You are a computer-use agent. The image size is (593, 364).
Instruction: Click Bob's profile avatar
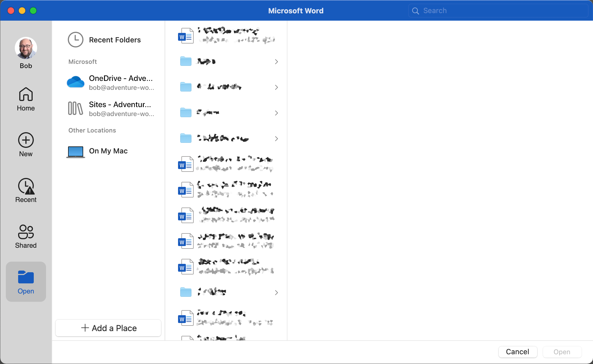click(x=26, y=48)
